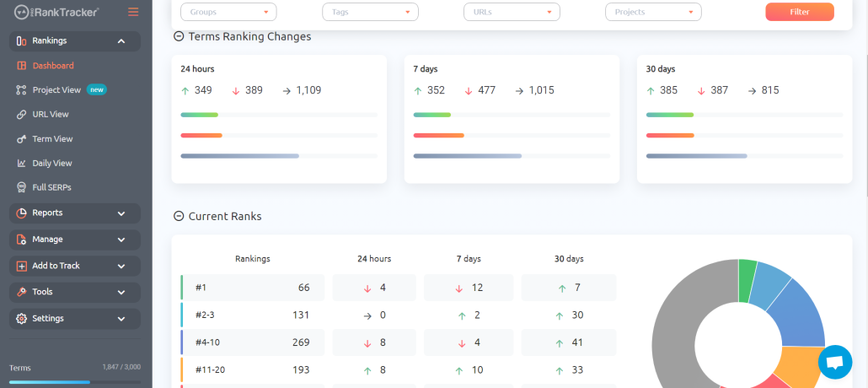Click the green donut chart segment
Screen dimensions: 868x388
(745, 280)
